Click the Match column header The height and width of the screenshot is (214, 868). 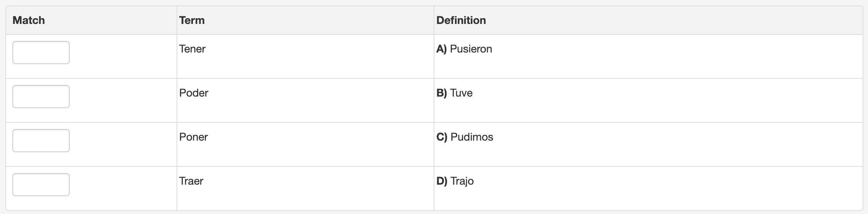pyautogui.click(x=29, y=20)
